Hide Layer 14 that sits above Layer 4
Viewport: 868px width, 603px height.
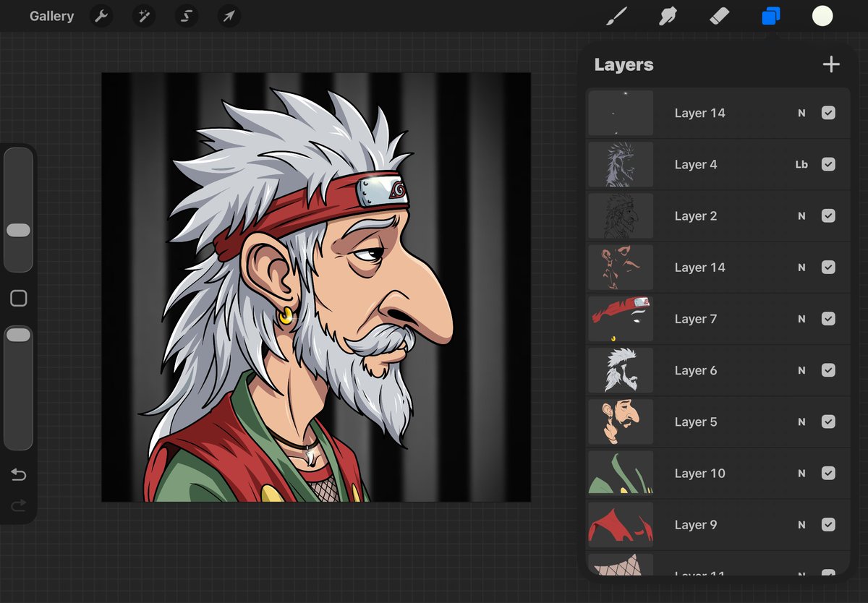coord(829,113)
